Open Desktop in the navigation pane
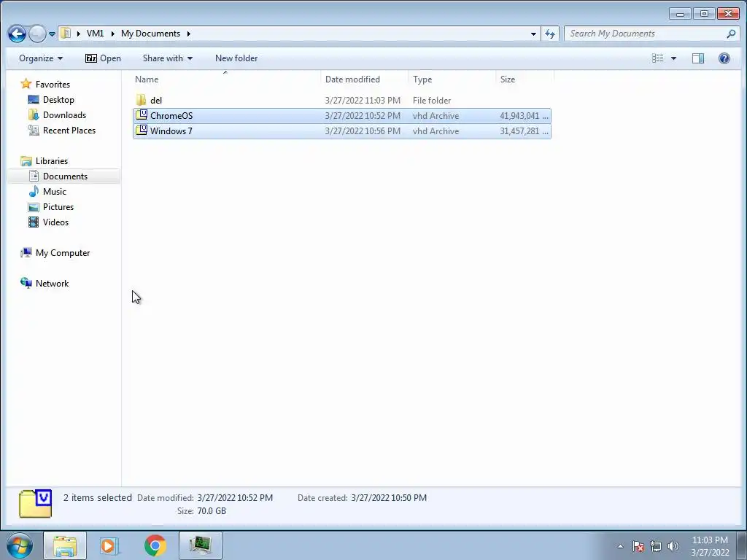 [58, 99]
